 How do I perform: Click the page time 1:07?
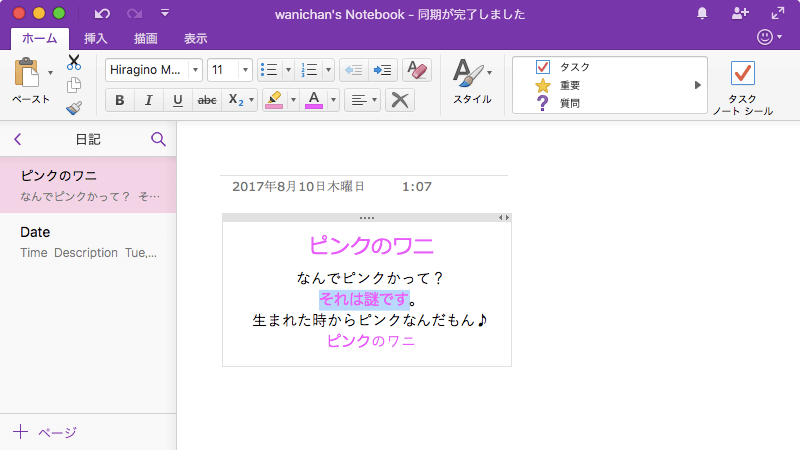click(x=417, y=187)
